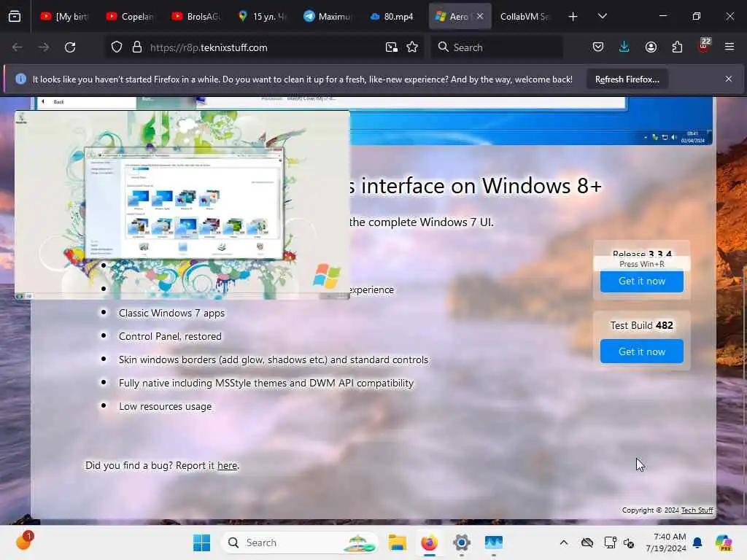Go back to previous page
Viewport: 747px width, 560px height.
click(x=18, y=47)
